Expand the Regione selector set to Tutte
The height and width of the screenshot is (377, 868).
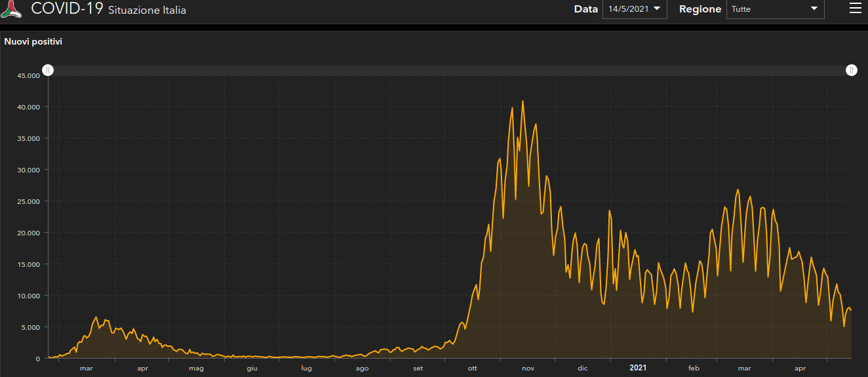click(x=774, y=9)
